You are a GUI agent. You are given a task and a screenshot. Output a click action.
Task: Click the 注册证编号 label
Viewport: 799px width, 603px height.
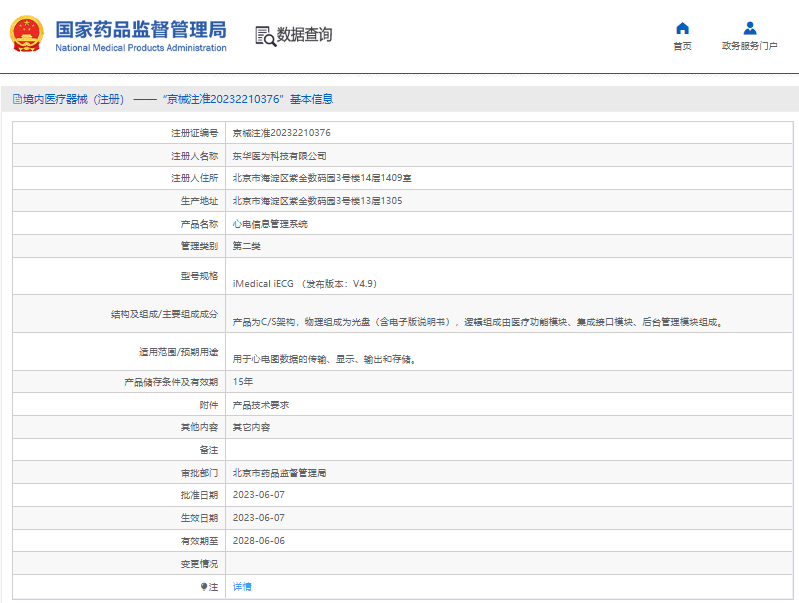coord(195,133)
